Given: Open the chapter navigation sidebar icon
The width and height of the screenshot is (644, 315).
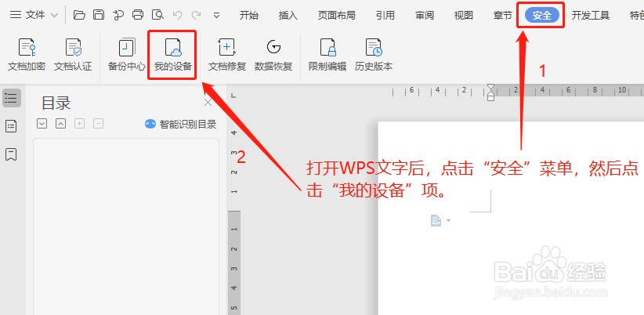Looking at the screenshot, I should pyautogui.click(x=11, y=126).
